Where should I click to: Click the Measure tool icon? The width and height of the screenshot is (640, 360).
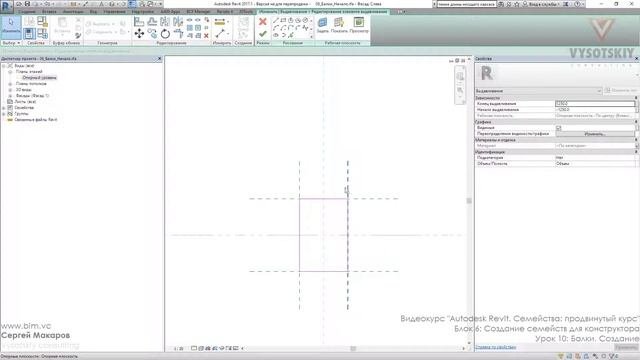220,33
